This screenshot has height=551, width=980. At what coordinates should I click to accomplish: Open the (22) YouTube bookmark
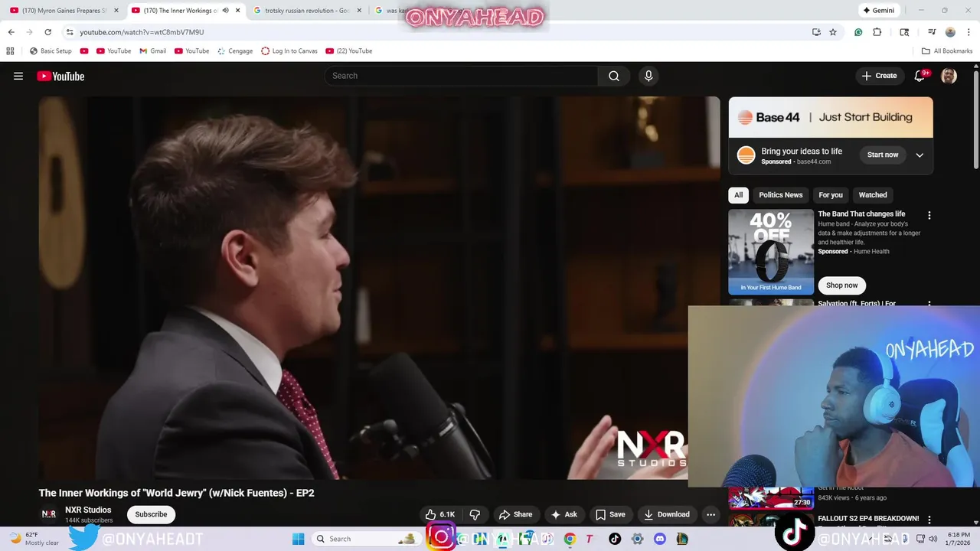[349, 51]
